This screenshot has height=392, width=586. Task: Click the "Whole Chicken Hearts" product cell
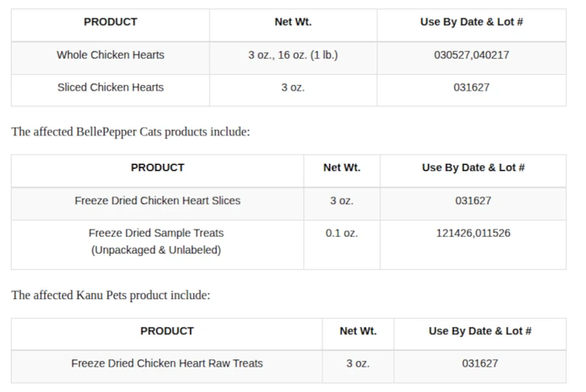click(110, 55)
